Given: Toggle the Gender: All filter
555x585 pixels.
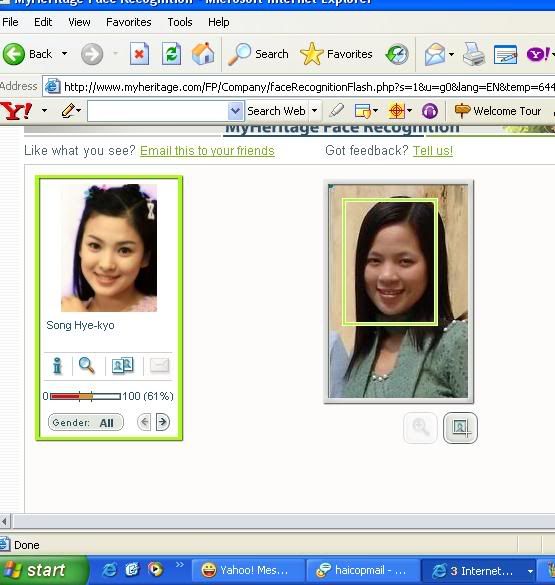Looking at the screenshot, I should pos(86,422).
